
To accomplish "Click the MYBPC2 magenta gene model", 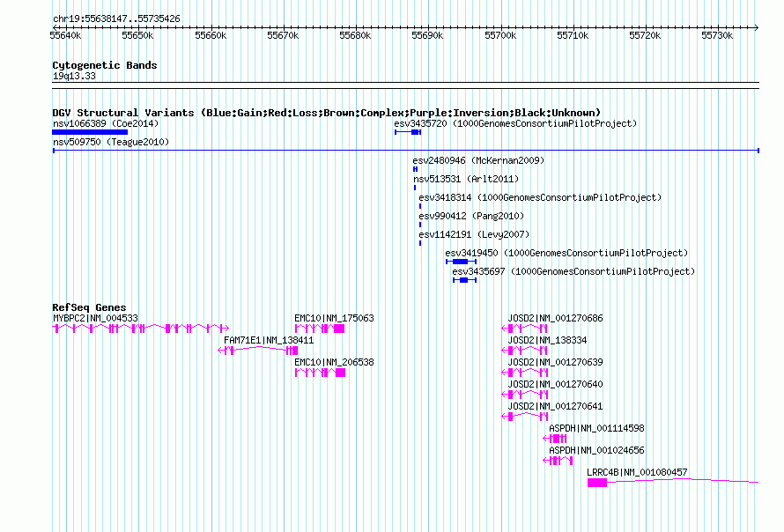I will [140, 329].
